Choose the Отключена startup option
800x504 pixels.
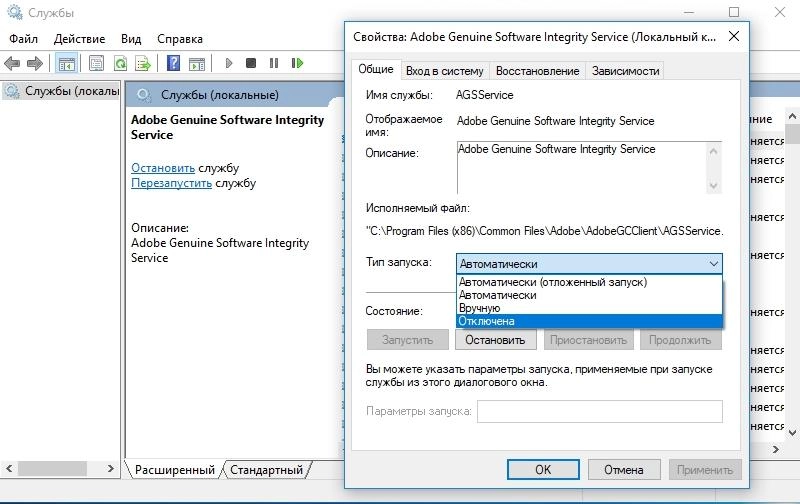[x=589, y=321]
